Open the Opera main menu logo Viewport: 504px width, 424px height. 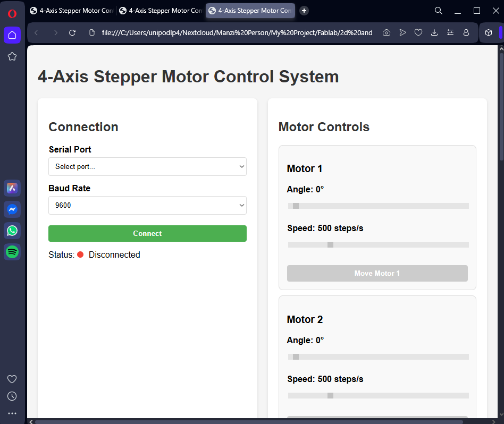pyautogui.click(x=12, y=14)
